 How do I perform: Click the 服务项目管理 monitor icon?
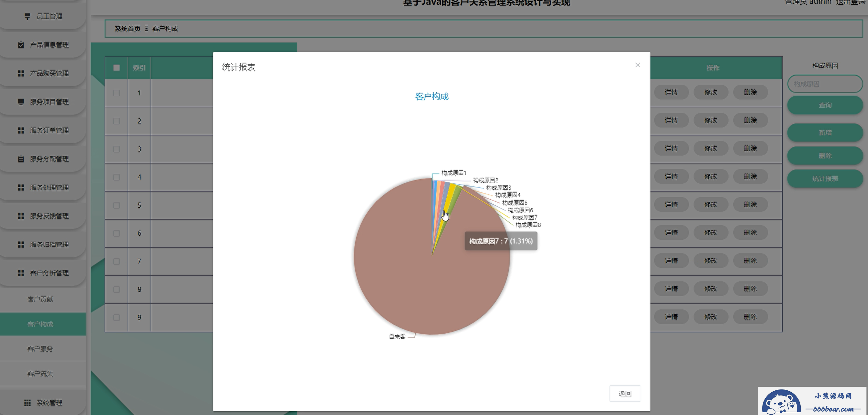(21, 102)
